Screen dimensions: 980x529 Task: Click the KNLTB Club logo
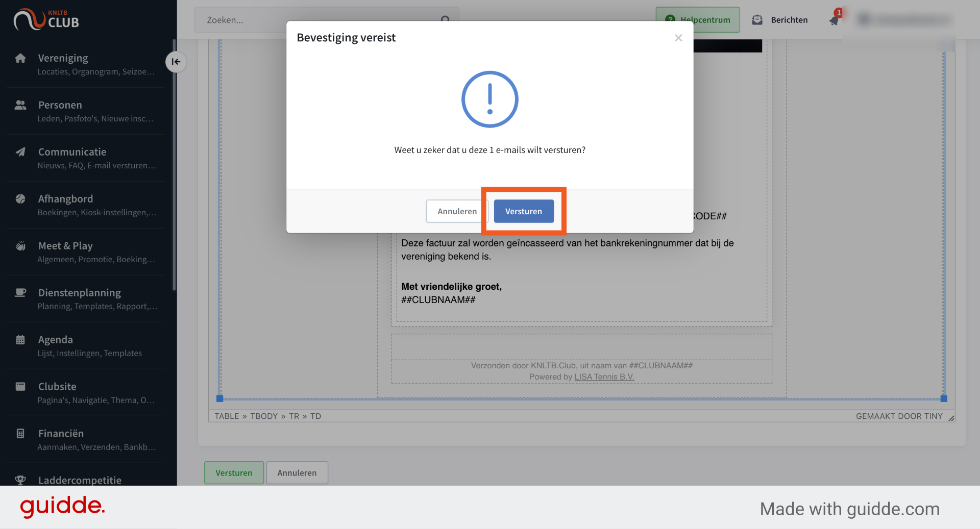coord(46,19)
